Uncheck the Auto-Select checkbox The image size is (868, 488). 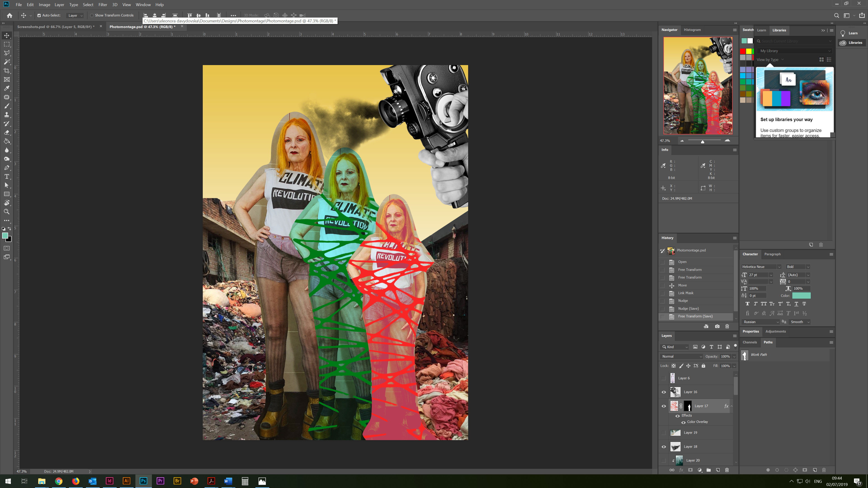39,16
